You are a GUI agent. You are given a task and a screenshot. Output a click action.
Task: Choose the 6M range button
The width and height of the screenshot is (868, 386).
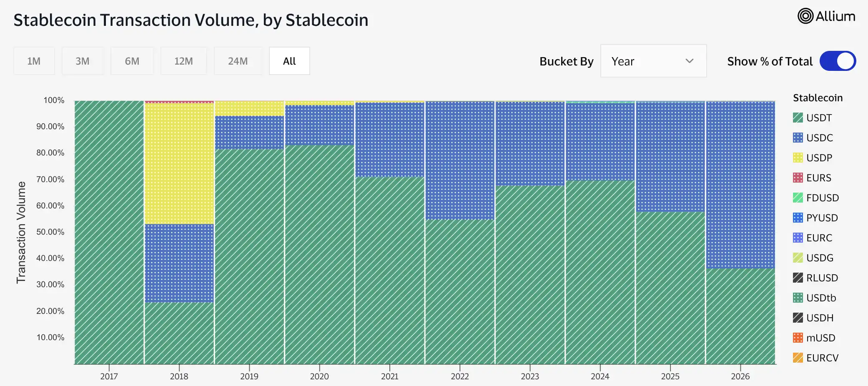click(x=132, y=61)
